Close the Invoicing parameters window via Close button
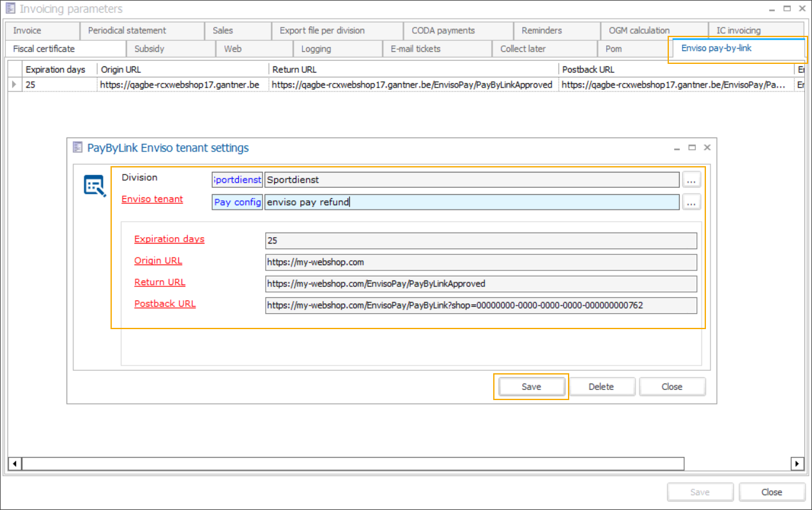 click(771, 492)
